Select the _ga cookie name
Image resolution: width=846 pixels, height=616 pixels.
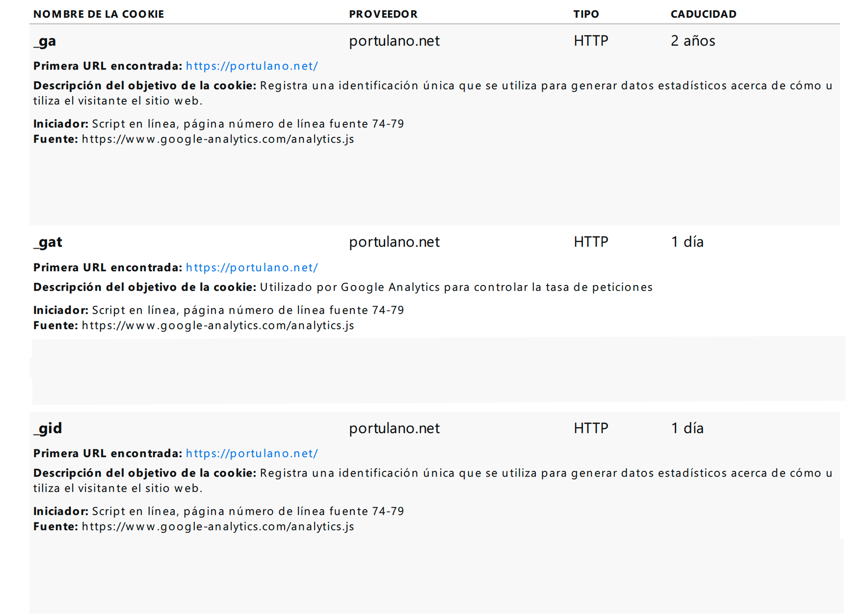(45, 41)
